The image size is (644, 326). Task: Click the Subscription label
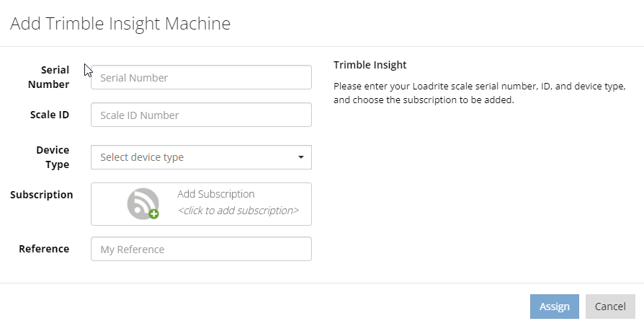tap(42, 195)
